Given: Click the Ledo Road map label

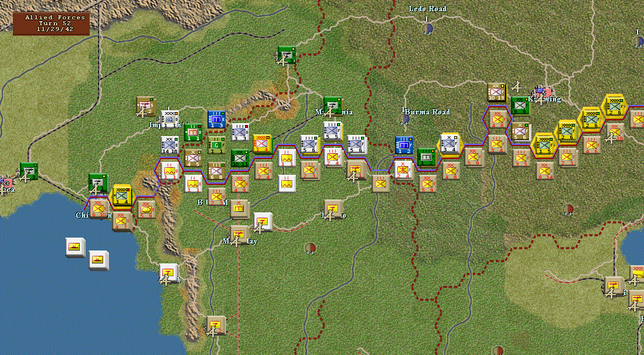Looking at the screenshot, I should pyautogui.click(x=427, y=9).
